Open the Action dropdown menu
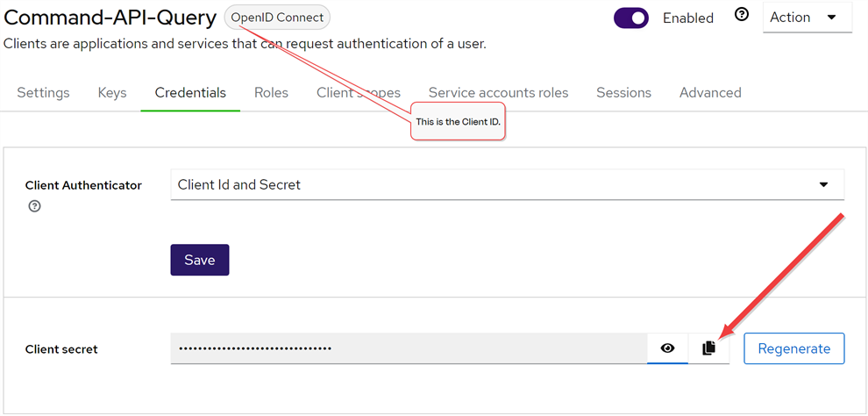Screen dimensions: 868x416 pos(807,18)
